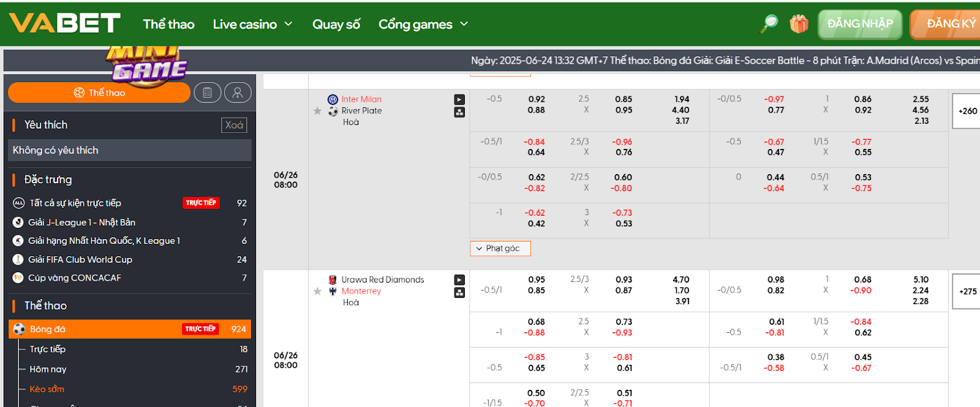Select Monterrey 1X2 odds 1.70
Image resolution: width=980 pixels, height=407 pixels.
tap(682, 291)
